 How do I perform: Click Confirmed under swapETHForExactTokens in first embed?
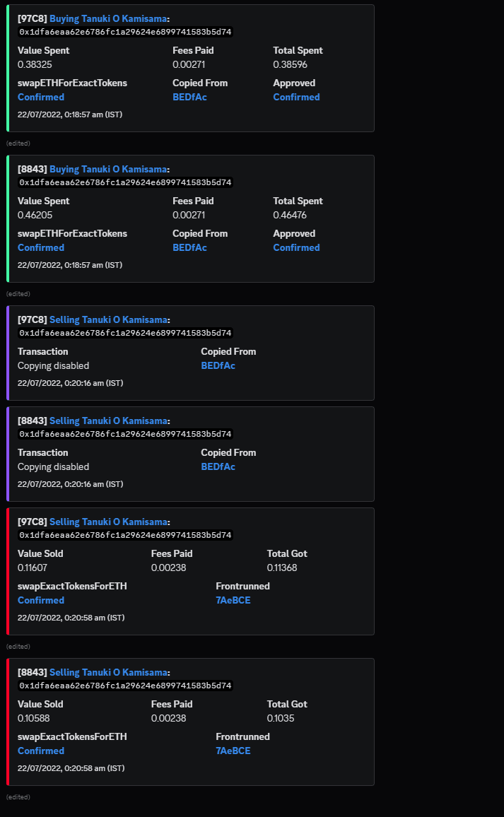coord(40,97)
